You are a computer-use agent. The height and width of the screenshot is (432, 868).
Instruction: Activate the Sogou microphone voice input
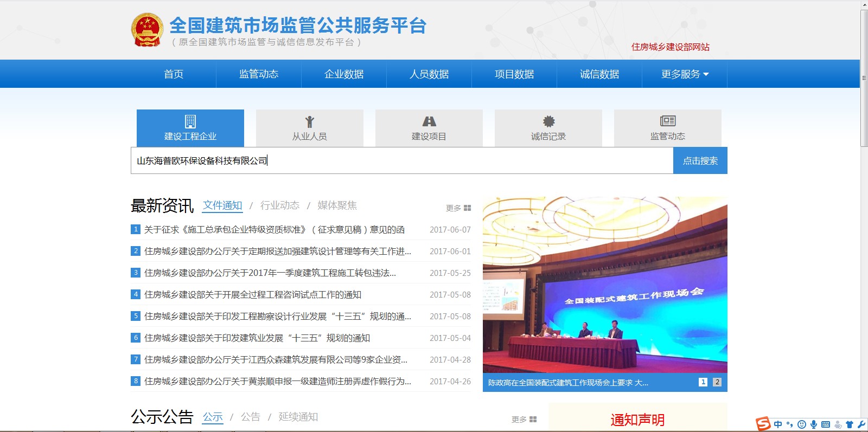click(x=813, y=424)
